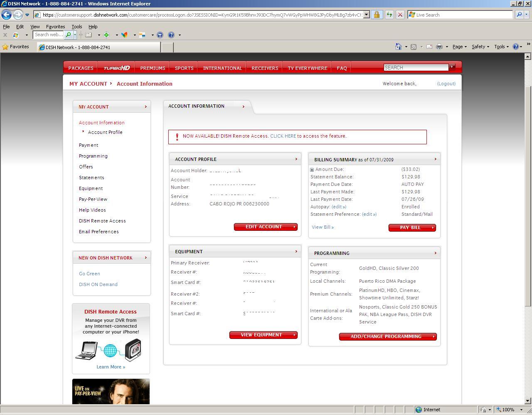
Task: Click the Live Search magnifier button
Action: (519, 15)
